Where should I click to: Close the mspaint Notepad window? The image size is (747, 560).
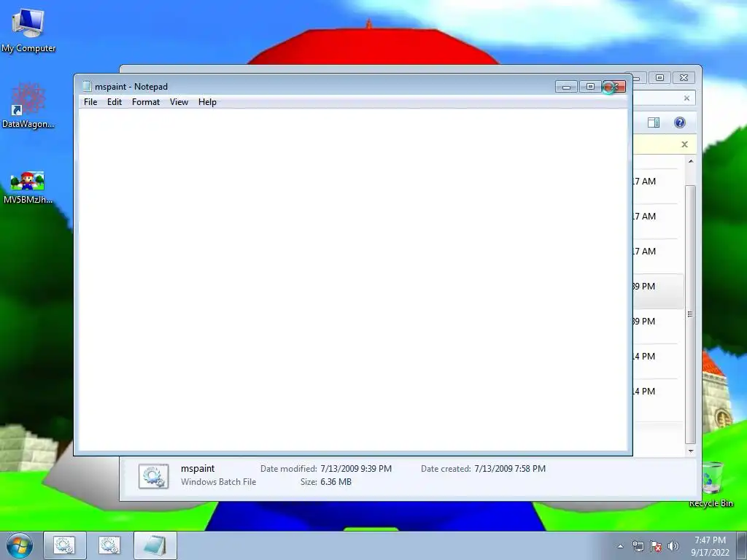614,87
